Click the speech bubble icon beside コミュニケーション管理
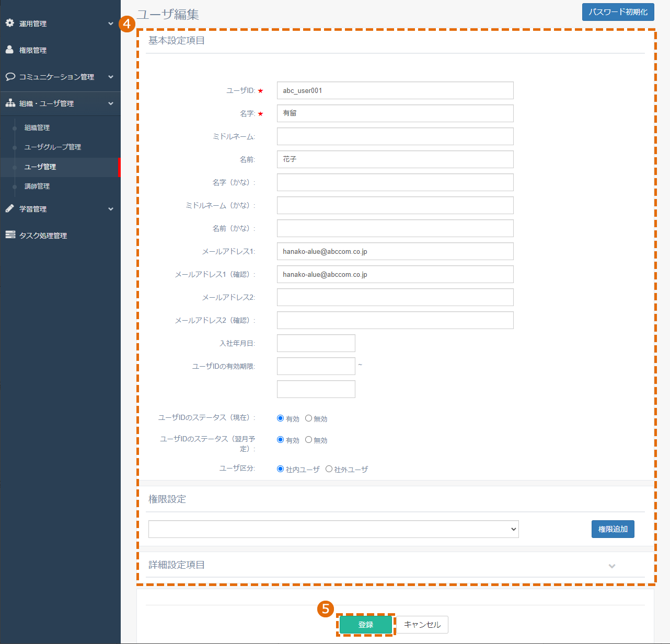This screenshot has height=644, width=670. (10, 76)
